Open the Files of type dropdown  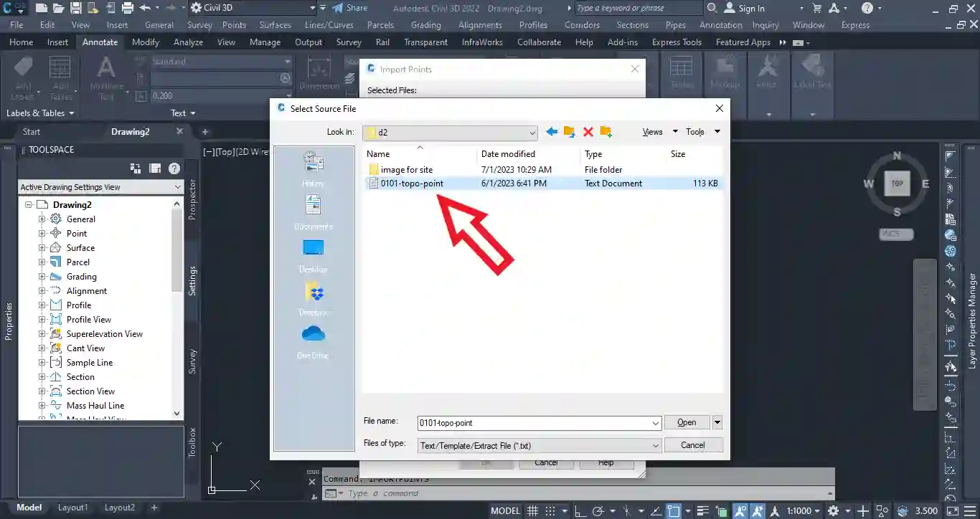click(655, 446)
